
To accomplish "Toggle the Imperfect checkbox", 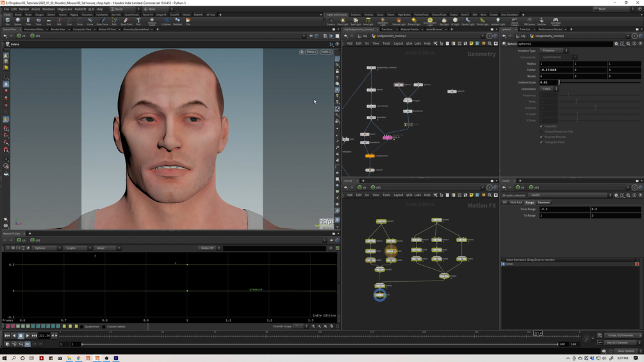I will 541,126.
